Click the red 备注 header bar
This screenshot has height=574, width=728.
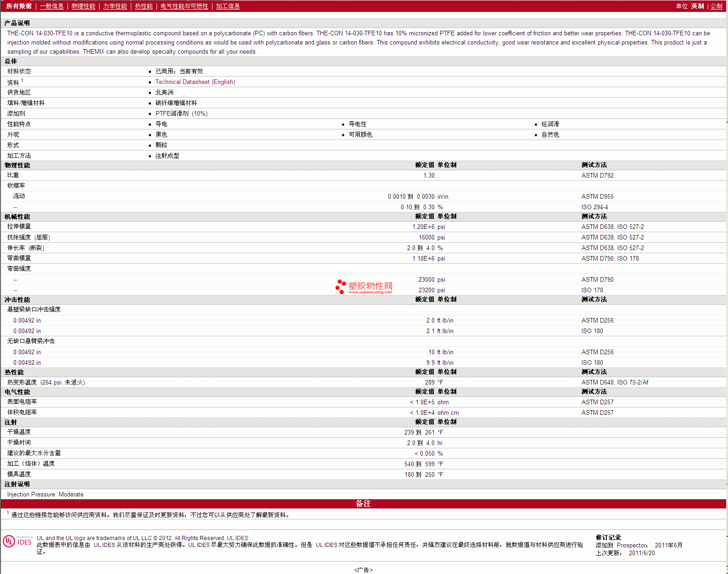click(363, 503)
